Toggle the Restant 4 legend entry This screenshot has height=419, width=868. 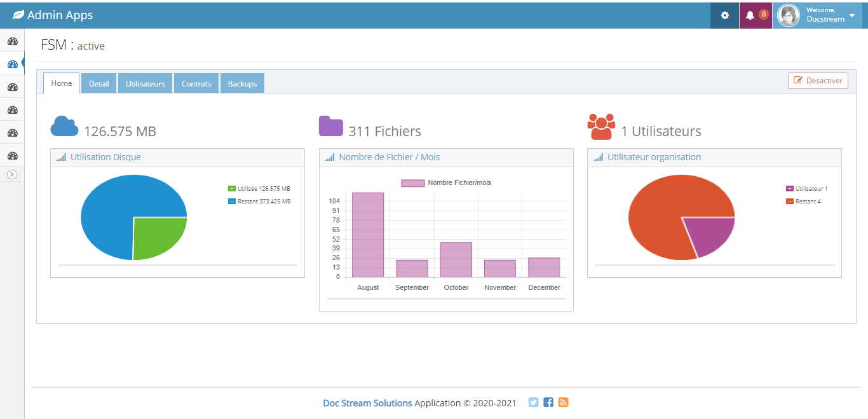pyautogui.click(x=803, y=202)
